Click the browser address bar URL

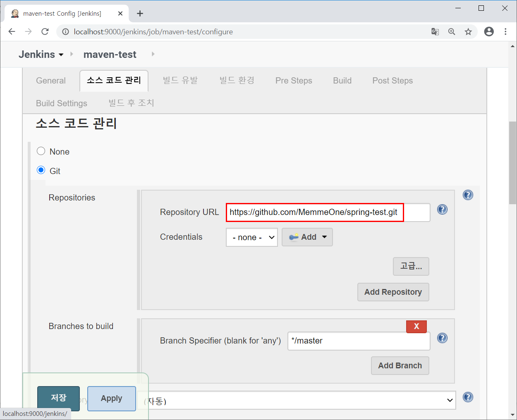[153, 32]
